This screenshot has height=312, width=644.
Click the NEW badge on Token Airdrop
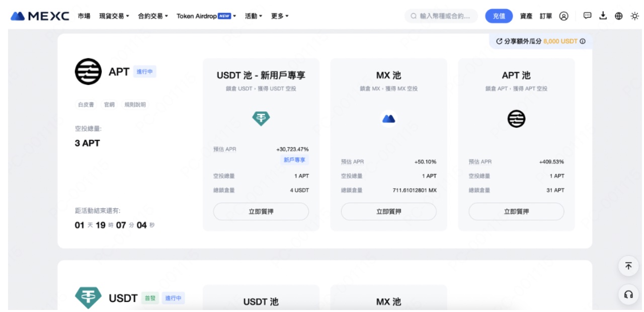point(224,16)
